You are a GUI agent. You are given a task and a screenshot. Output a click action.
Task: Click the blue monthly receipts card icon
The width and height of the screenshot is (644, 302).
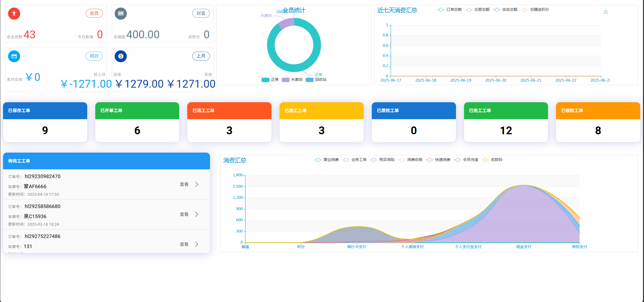pos(14,56)
